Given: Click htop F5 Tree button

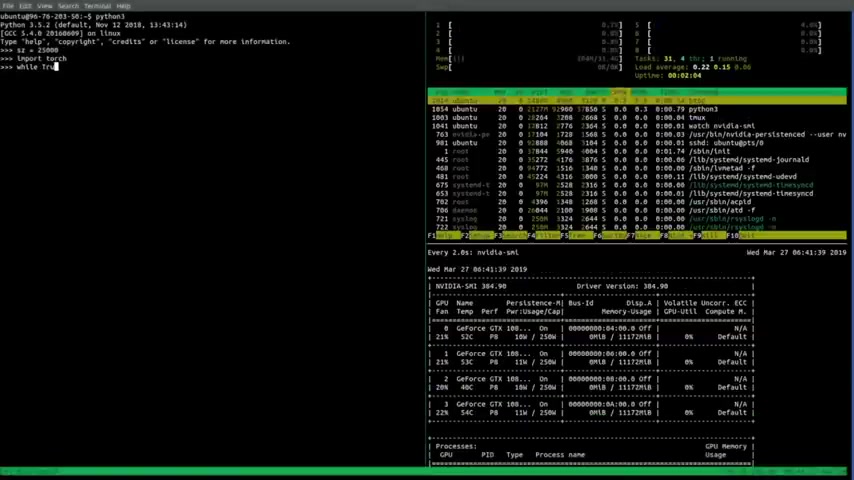Looking at the screenshot, I should coord(577,235).
